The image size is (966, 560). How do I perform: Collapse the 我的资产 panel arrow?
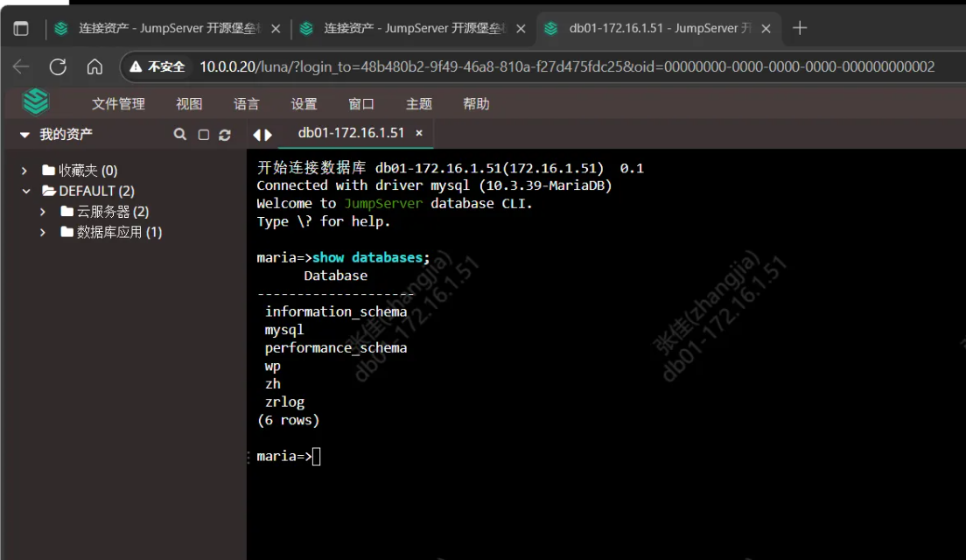[x=24, y=134]
